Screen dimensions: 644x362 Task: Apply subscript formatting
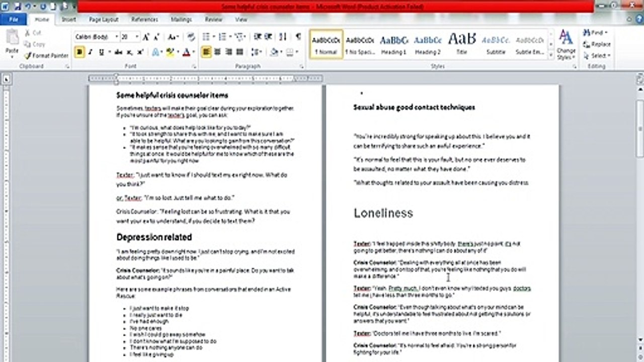(x=129, y=52)
